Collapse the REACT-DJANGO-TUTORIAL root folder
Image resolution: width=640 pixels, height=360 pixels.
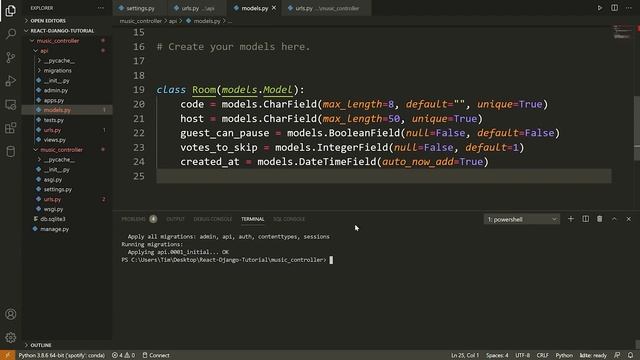[x=62, y=31]
